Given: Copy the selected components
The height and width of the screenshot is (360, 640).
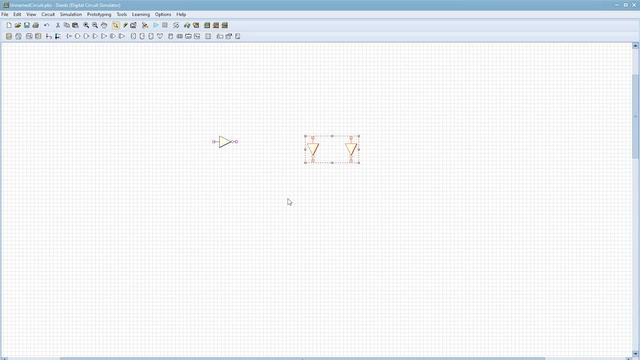Looking at the screenshot, I should click(x=67, y=25).
